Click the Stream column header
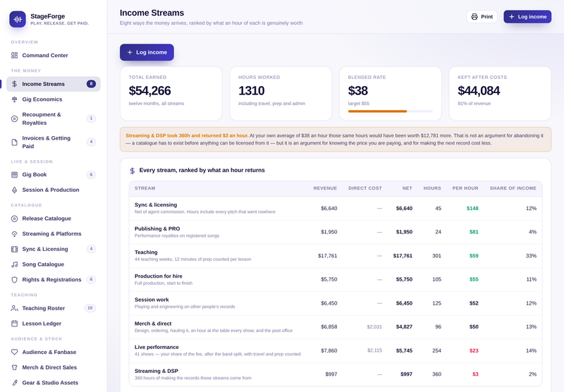 (145, 188)
